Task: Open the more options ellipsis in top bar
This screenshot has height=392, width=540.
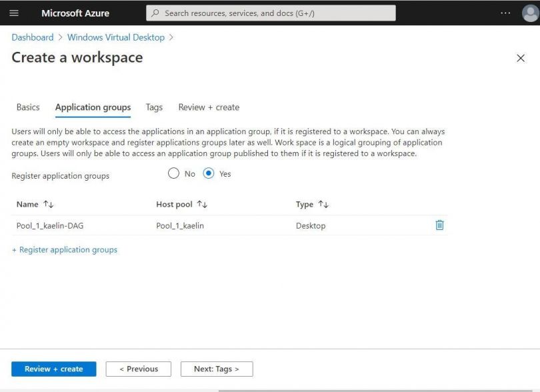Action: (505, 13)
